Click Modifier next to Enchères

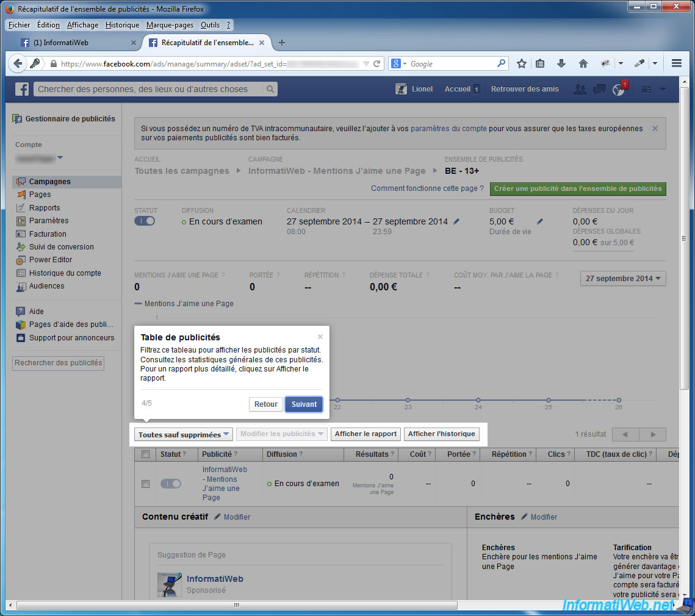[544, 517]
